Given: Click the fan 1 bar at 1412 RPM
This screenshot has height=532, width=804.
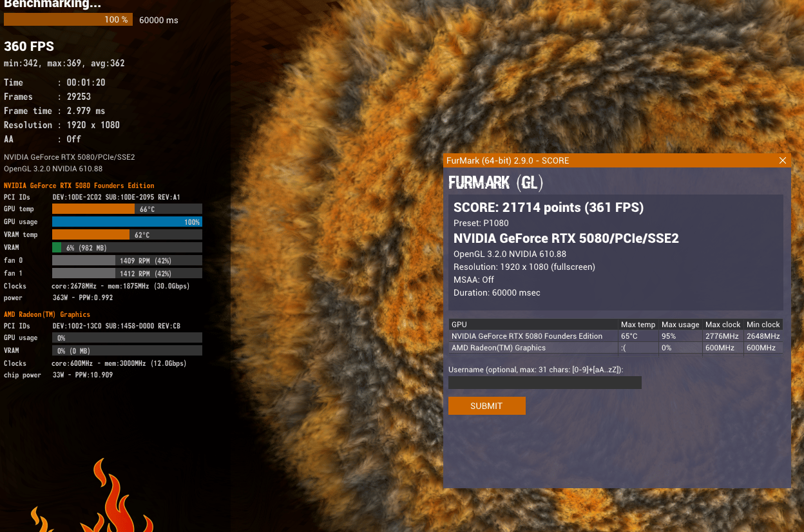Looking at the screenshot, I should [127, 273].
